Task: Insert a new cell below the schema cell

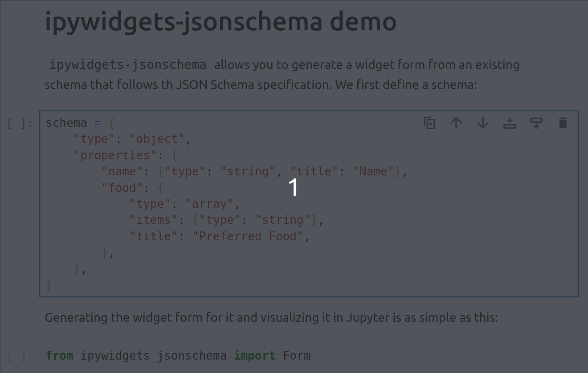Action: 536,123
